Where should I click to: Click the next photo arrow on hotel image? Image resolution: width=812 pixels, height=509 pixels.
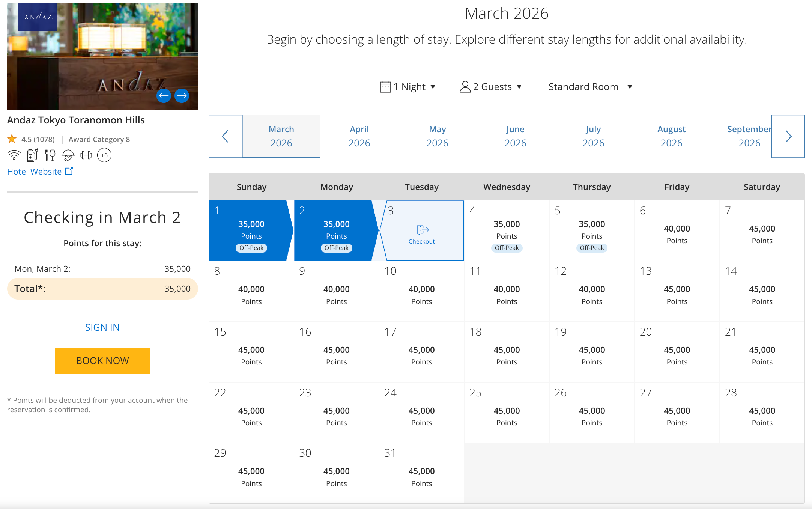coord(182,96)
